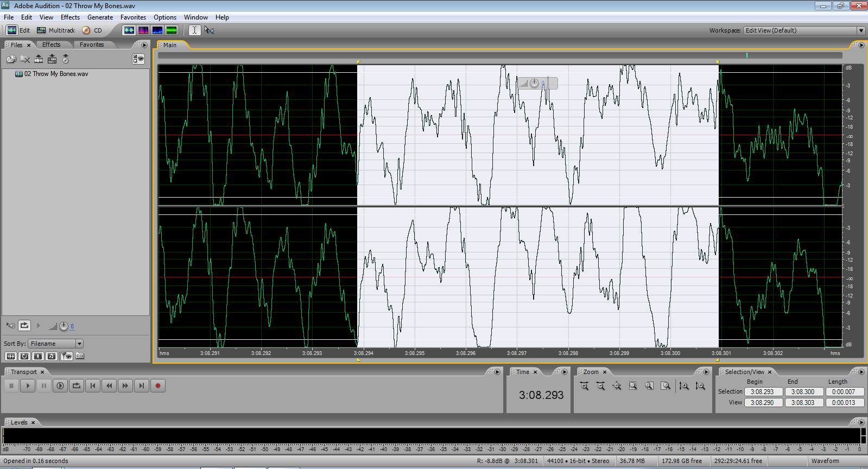The image size is (868, 469).
Task: Open the Sort By Filename dropdown
Action: point(79,344)
